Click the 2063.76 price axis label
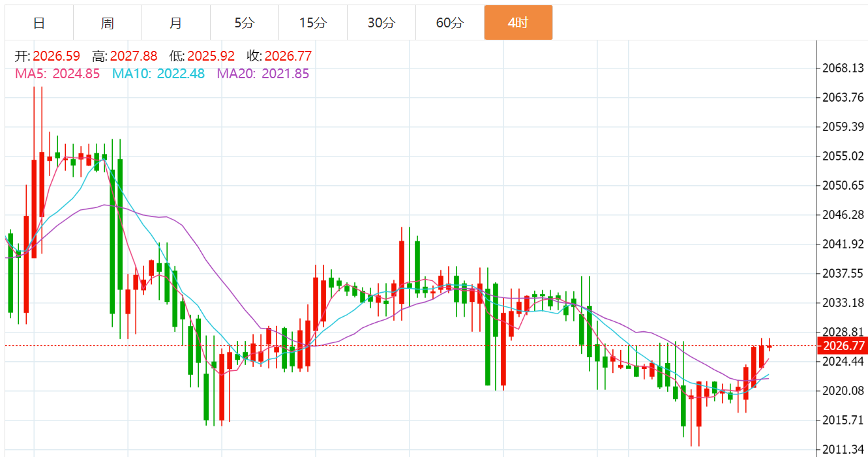Image resolution: width=868 pixels, height=457 pixels. coord(842,97)
